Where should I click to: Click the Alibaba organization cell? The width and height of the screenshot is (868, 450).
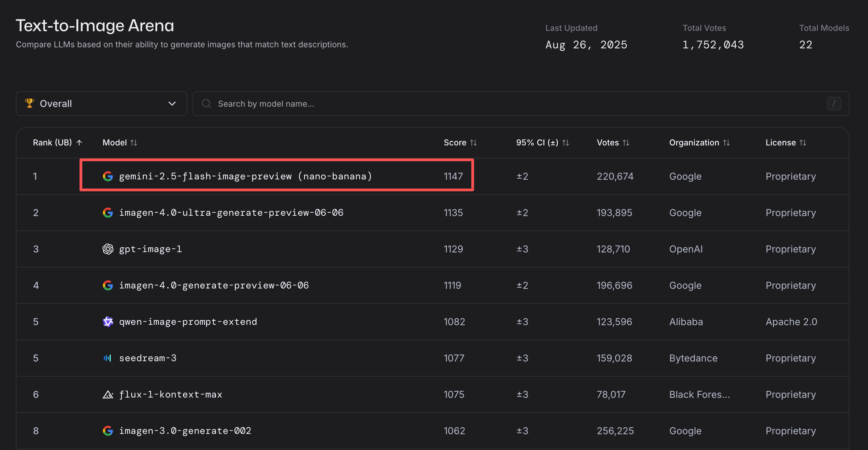point(686,322)
